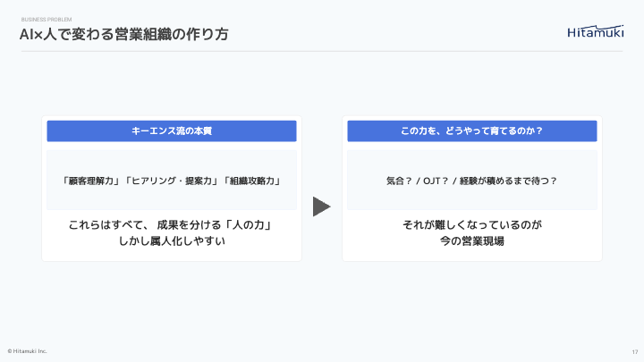The image size is (644, 362).
Task: Select the blue この力を、どうやって育てるのか？ header
Action: click(471, 130)
